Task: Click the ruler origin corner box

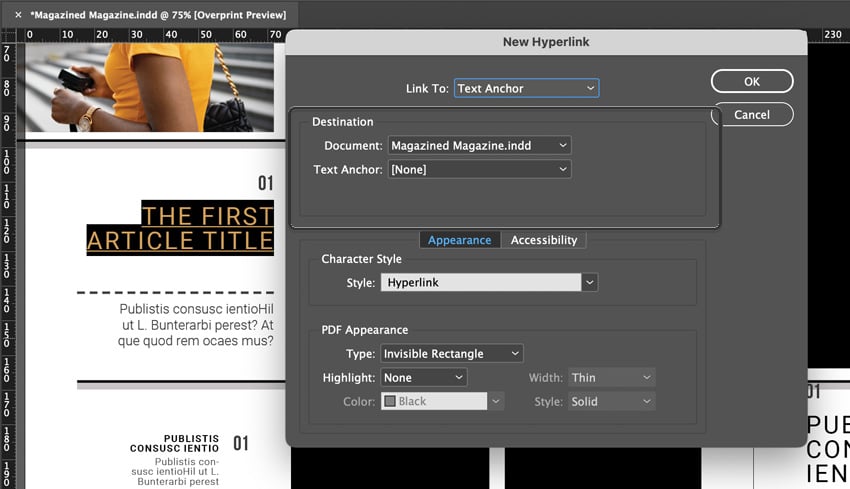Action: pyautogui.click(x=7, y=35)
